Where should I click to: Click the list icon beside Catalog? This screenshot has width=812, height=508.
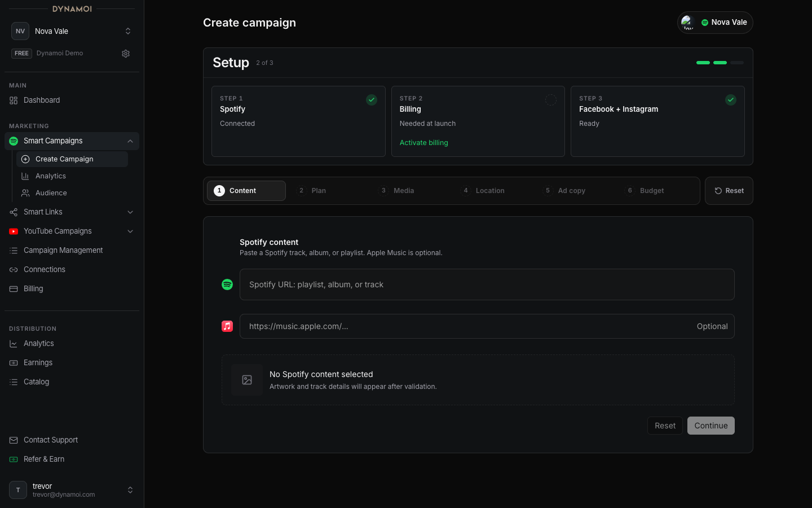coord(14,382)
